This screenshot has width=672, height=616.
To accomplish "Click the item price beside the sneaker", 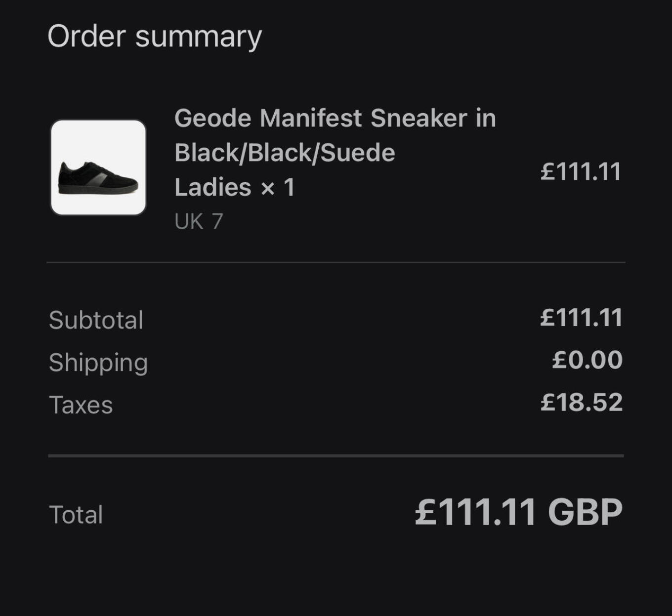I will [581, 171].
